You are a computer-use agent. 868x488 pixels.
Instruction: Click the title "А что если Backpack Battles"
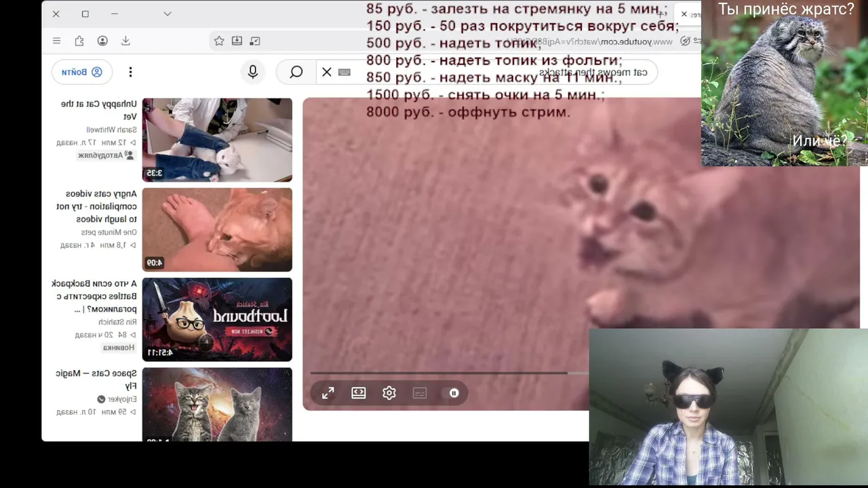pos(94,296)
